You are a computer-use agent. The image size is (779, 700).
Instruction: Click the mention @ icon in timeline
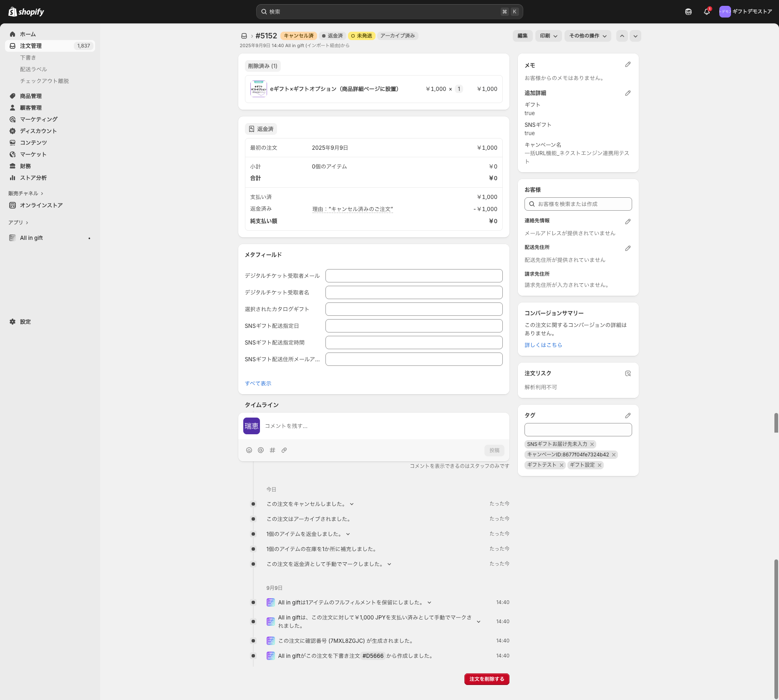point(261,450)
